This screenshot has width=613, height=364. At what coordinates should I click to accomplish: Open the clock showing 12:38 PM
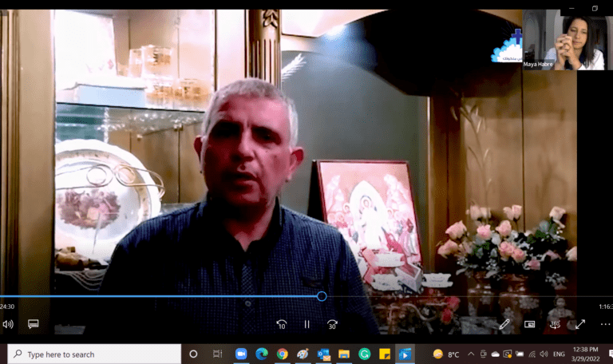pyautogui.click(x=585, y=354)
